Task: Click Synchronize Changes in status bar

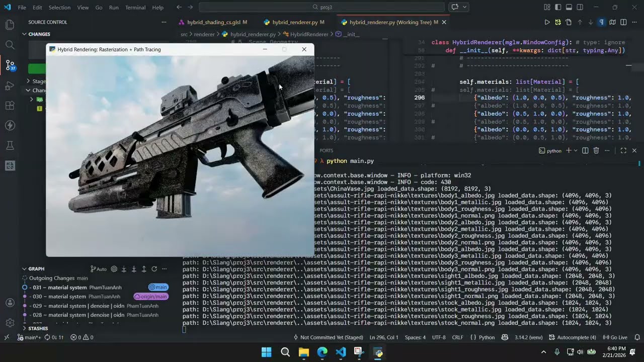Action: (54, 337)
